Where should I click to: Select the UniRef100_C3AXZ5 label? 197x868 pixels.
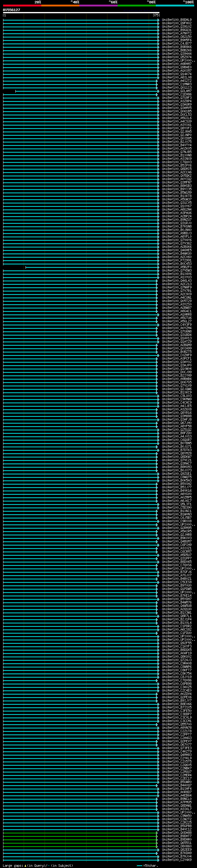[177, 687]
